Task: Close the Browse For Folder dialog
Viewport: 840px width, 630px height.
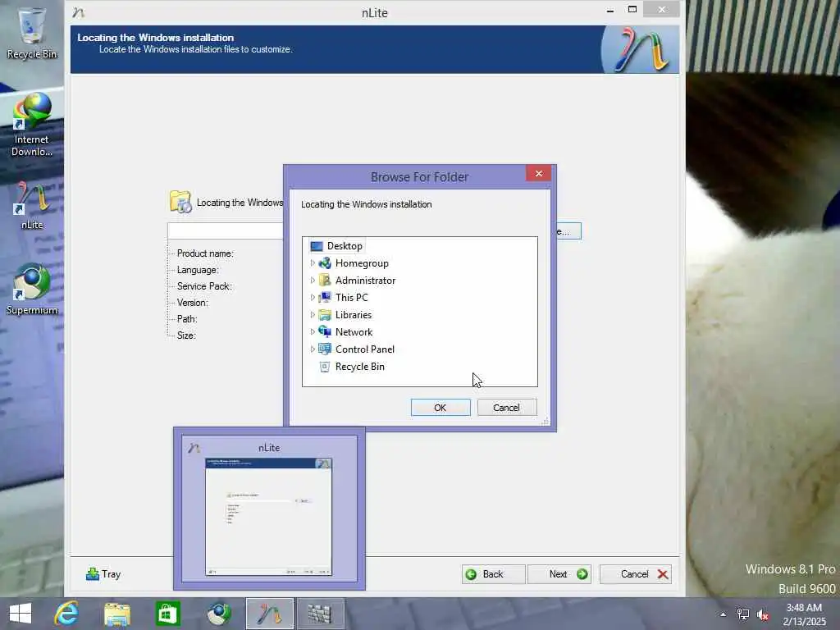Action: (538, 174)
